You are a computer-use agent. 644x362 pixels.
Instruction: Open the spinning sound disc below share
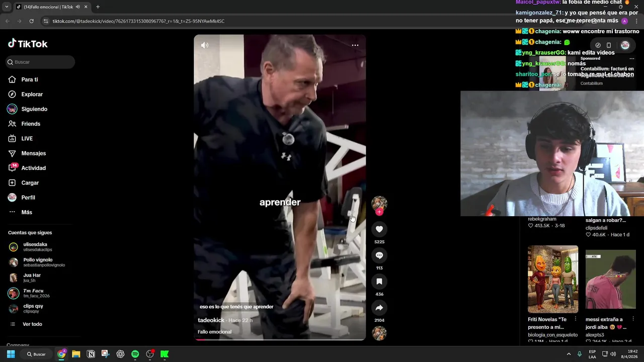[x=379, y=333]
